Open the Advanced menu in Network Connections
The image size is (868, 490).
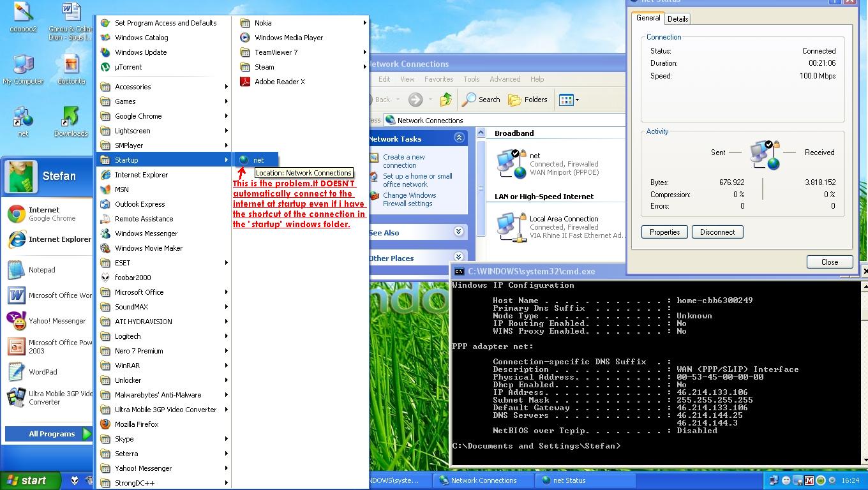pos(505,79)
